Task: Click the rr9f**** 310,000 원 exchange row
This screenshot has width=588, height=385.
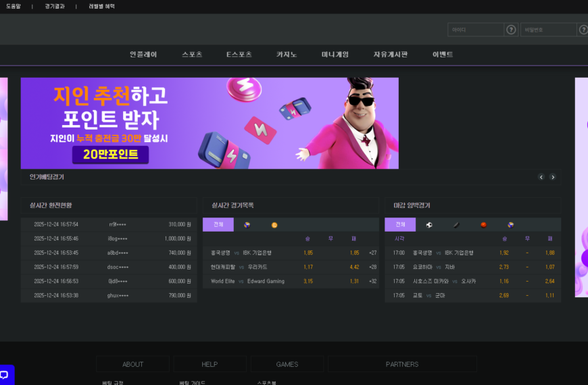Action: coord(109,224)
